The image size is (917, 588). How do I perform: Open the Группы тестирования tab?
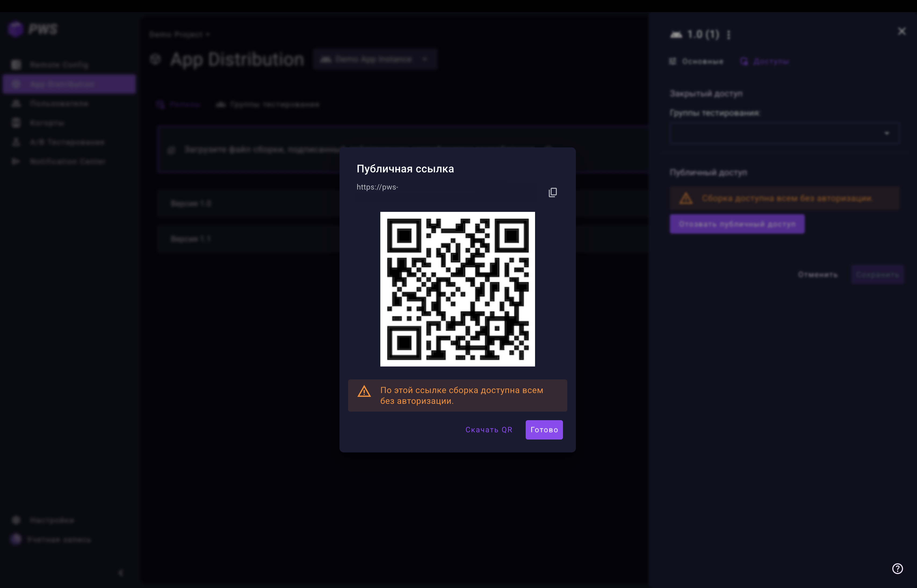tap(268, 105)
